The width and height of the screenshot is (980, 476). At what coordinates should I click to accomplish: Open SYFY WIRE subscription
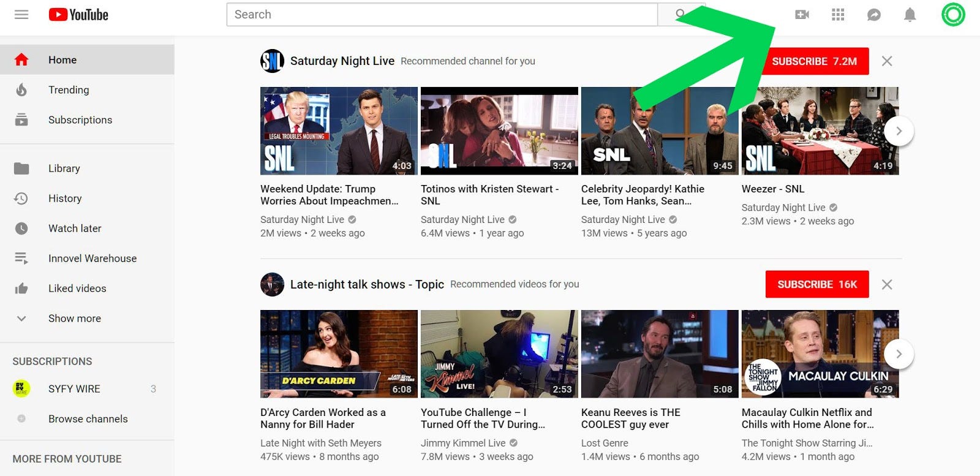tap(87, 388)
